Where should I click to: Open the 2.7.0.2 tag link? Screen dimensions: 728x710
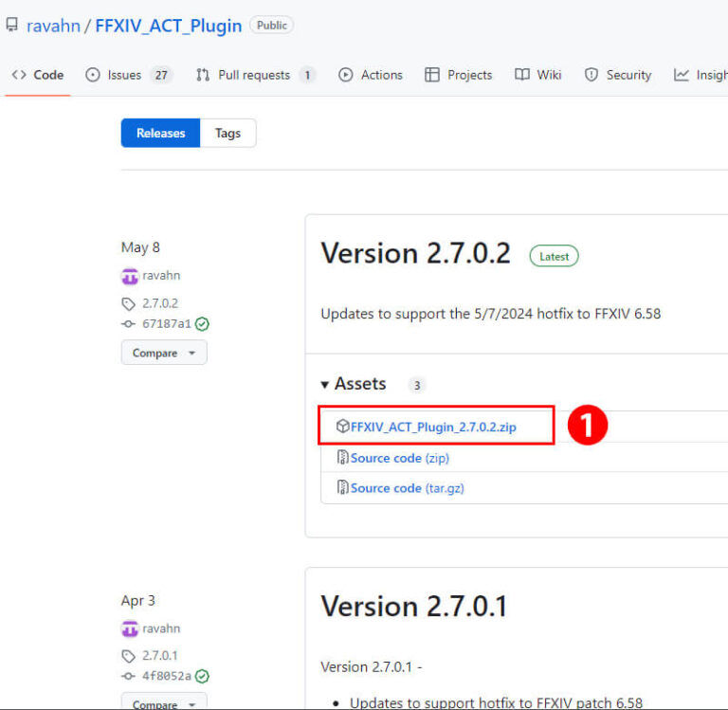point(159,303)
